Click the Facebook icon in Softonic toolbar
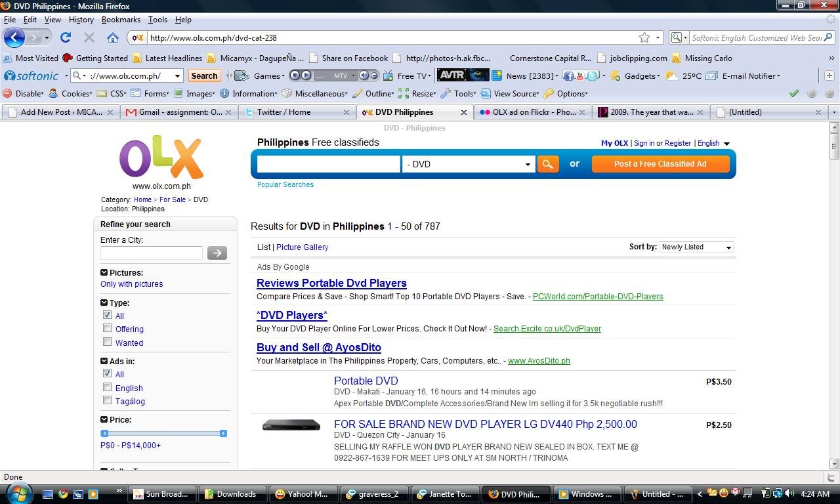 568,75
